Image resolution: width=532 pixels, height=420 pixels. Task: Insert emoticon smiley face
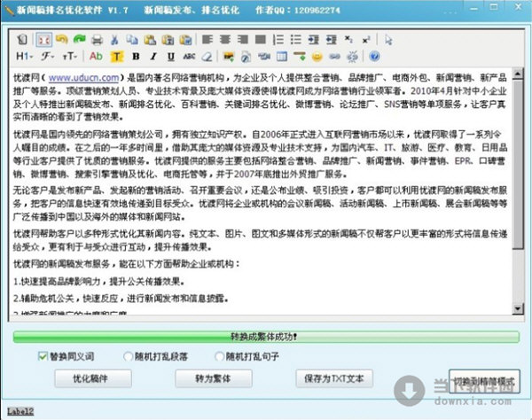[x=317, y=57]
